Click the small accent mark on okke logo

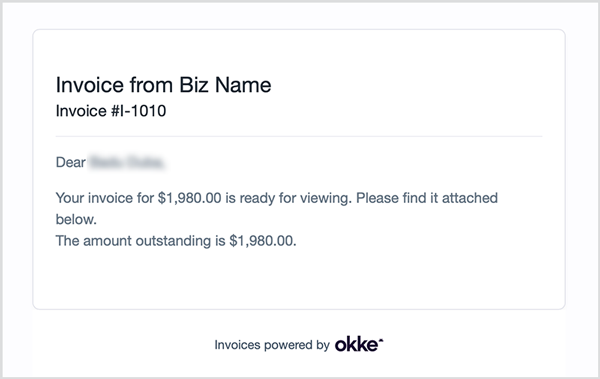point(381,340)
